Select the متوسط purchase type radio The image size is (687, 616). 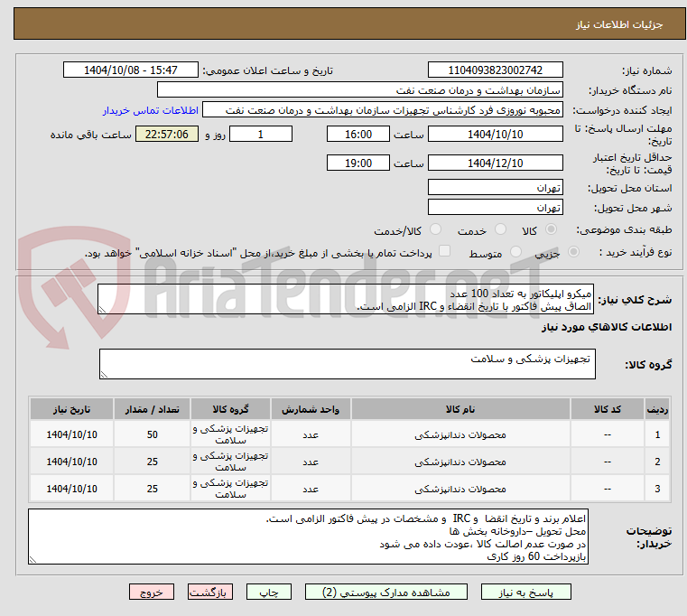[x=516, y=252]
